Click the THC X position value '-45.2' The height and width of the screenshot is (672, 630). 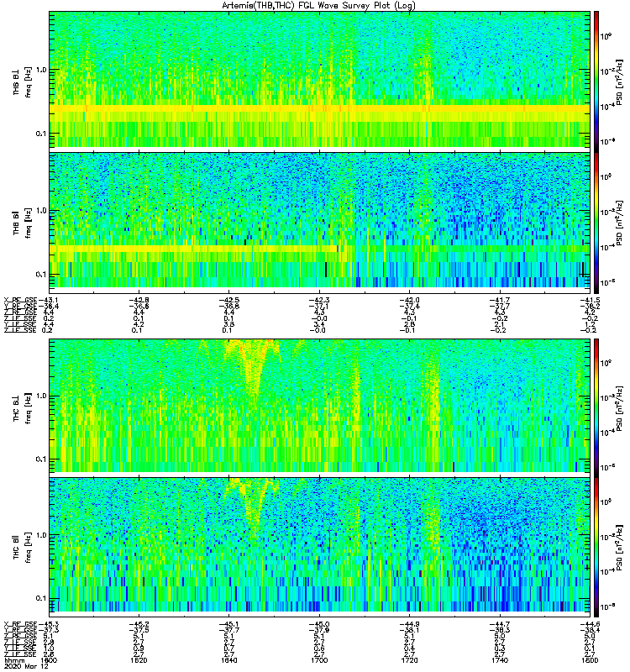(x=139, y=624)
